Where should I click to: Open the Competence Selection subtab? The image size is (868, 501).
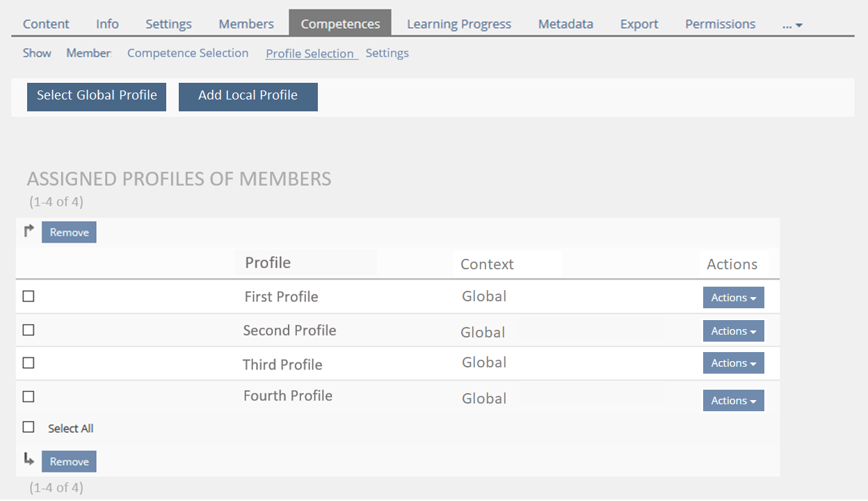click(188, 53)
